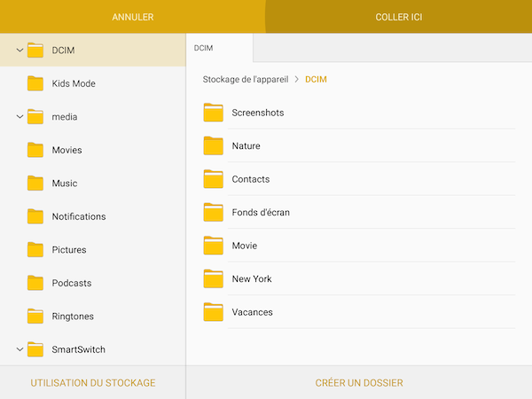Click the Nature folder icon
532x399 pixels.
[214, 146]
